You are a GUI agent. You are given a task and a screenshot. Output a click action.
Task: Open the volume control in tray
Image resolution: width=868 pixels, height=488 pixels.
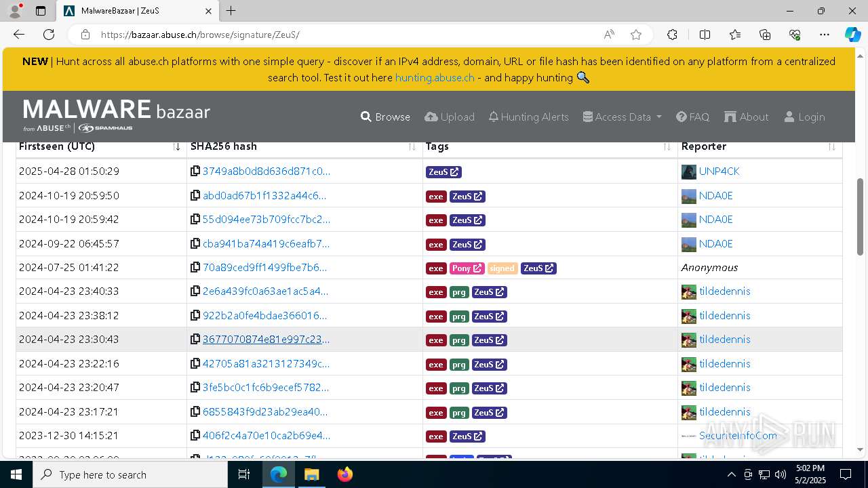point(781,474)
